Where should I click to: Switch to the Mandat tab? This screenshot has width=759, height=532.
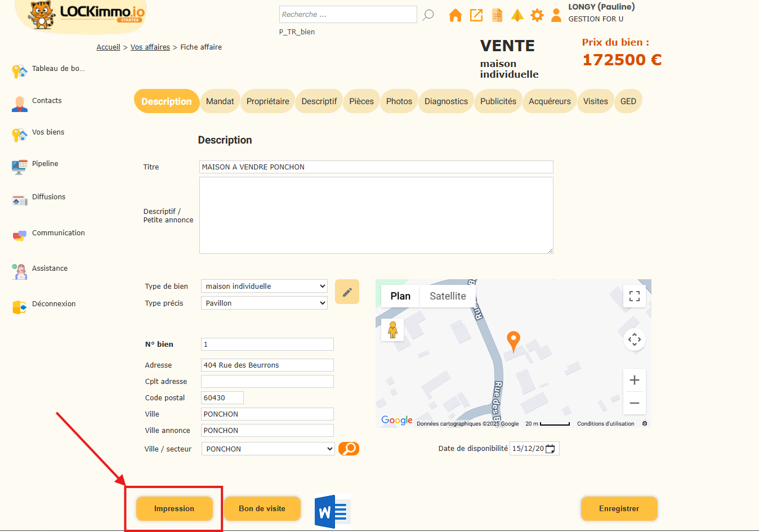[x=220, y=101]
